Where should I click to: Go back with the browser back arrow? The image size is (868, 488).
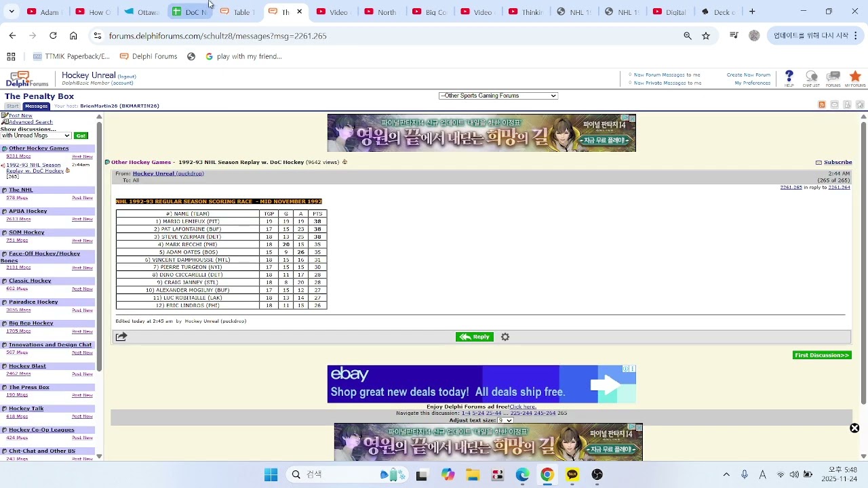[x=12, y=36]
